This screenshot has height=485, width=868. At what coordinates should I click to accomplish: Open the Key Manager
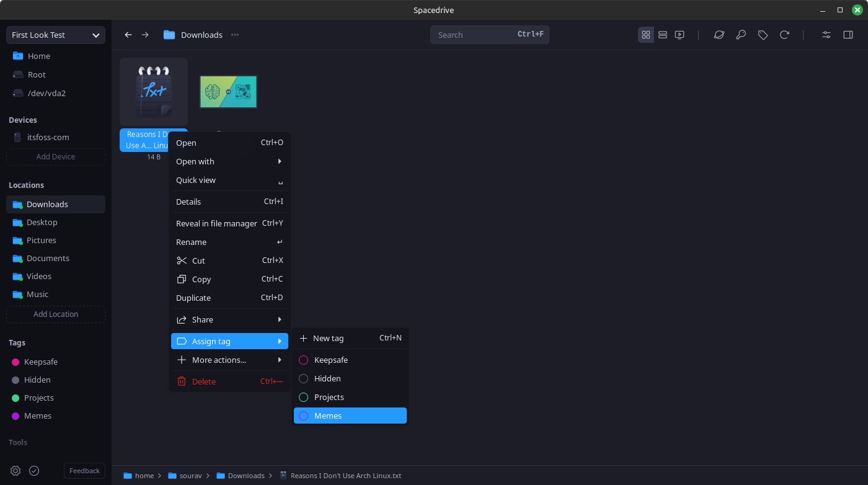tap(741, 35)
